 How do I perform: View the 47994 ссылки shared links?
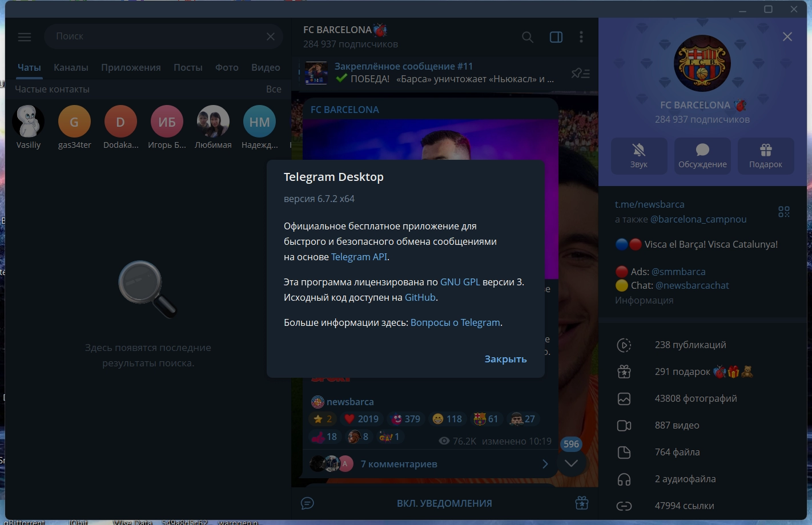click(703, 506)
